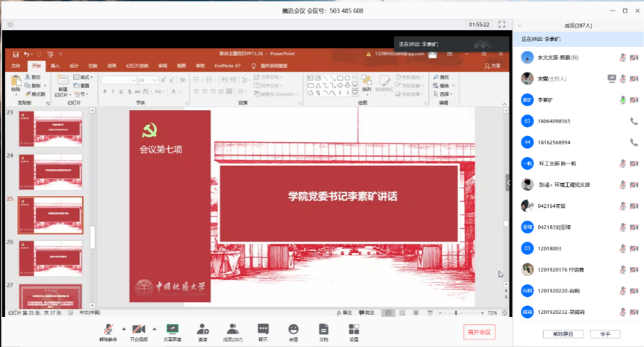
Task: Open the documents icon in toolbar
Action: 323,329
